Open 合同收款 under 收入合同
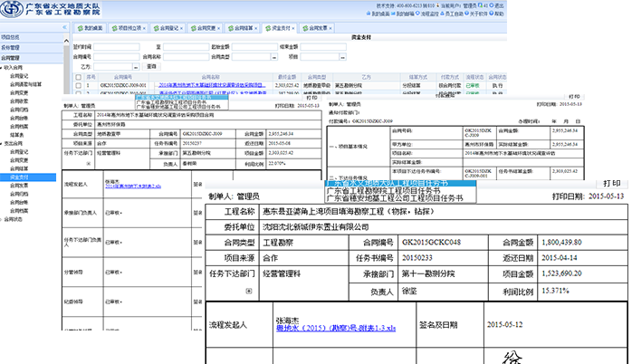 (19, 101)
